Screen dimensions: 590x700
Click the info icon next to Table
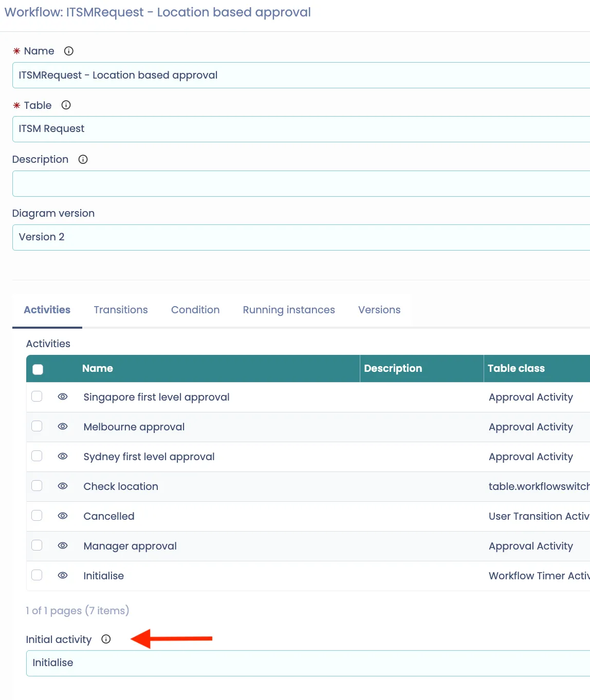click(x=66, y=105)
